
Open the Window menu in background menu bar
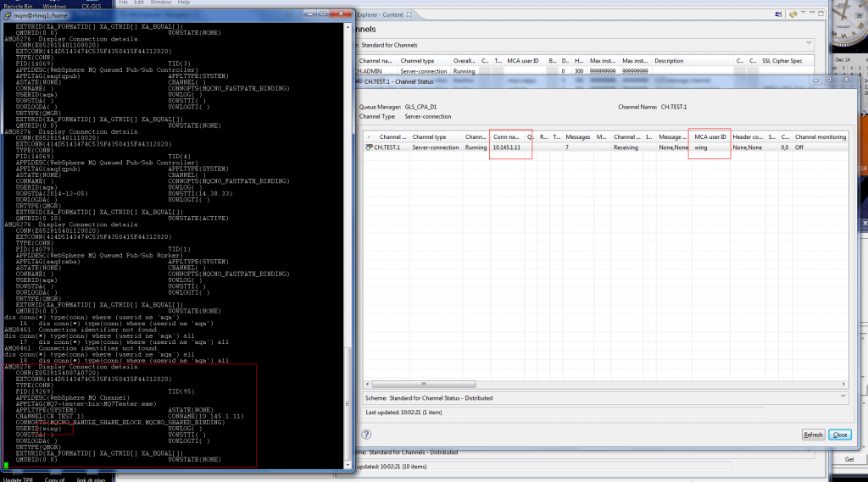click(160, 3)
